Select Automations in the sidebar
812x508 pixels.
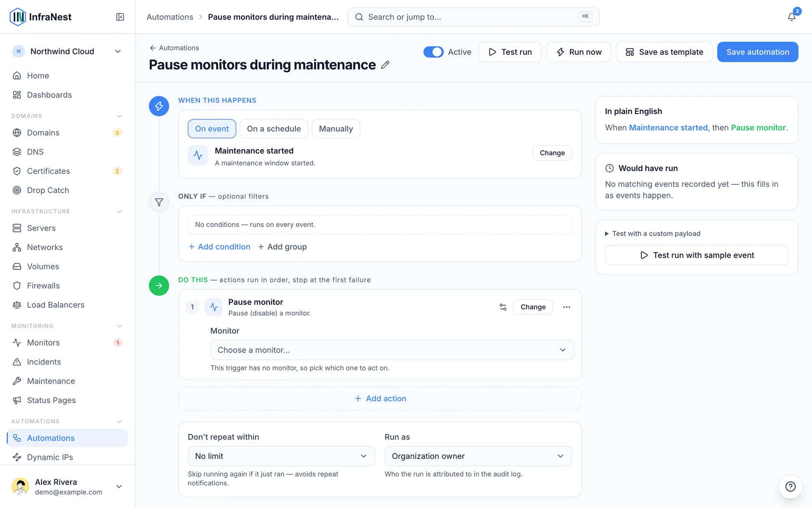tap(67, 438)
